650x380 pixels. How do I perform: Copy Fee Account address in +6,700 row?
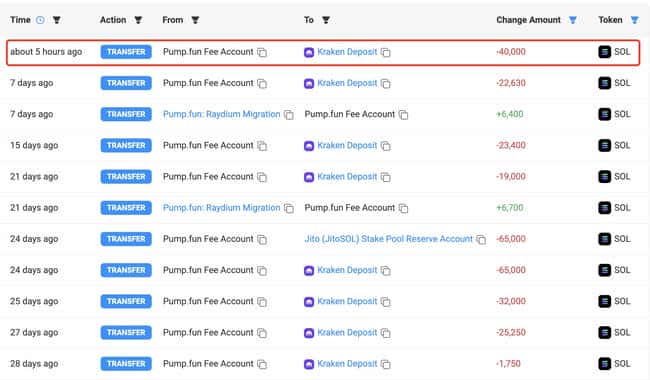tap(404, 208)
